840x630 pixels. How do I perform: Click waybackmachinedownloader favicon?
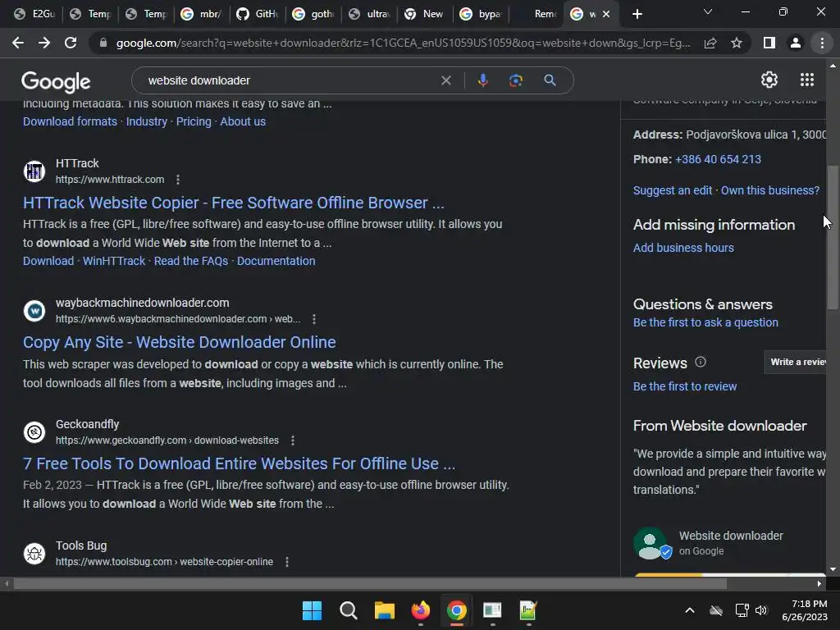point(34,311)
